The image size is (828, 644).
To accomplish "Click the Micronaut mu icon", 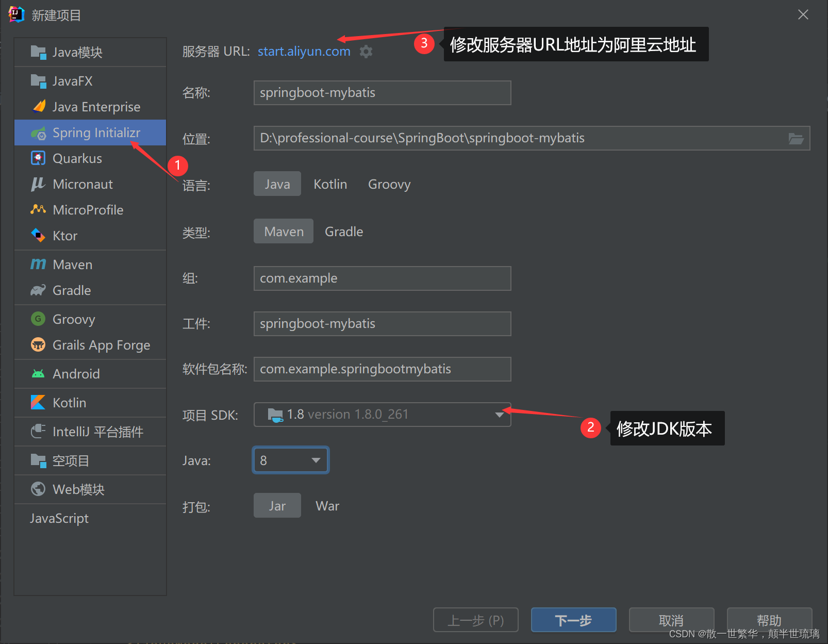I will coord(38,184).
